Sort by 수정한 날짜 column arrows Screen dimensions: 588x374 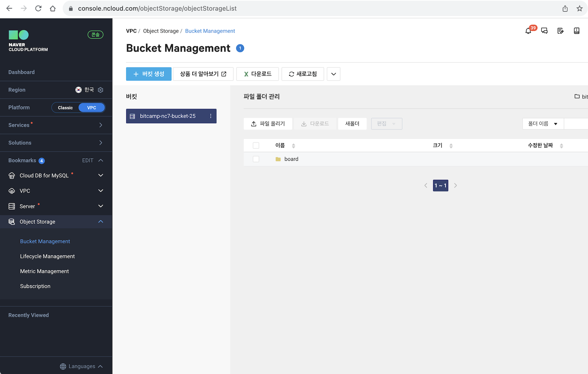tap(561, 146)
